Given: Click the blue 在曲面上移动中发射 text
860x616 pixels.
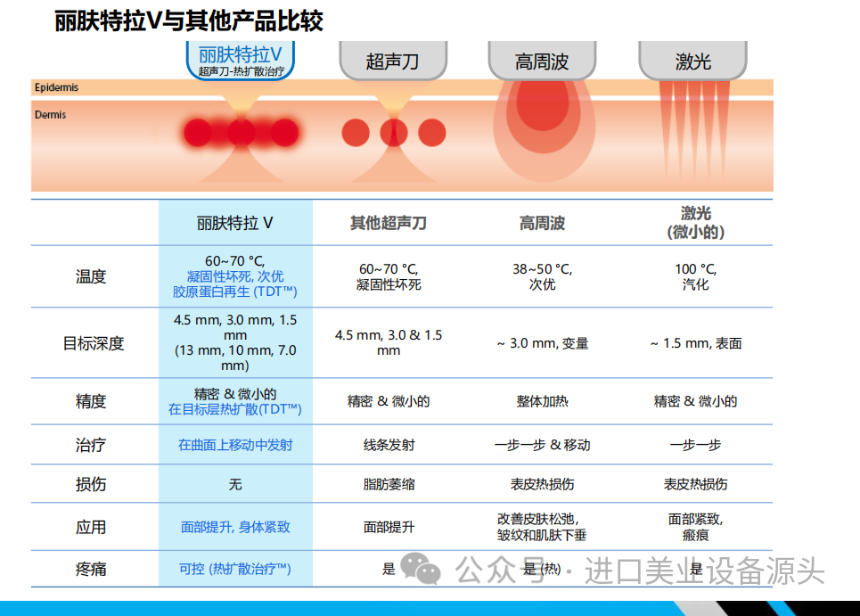Looking at the screenshot, I should point(235,445).
